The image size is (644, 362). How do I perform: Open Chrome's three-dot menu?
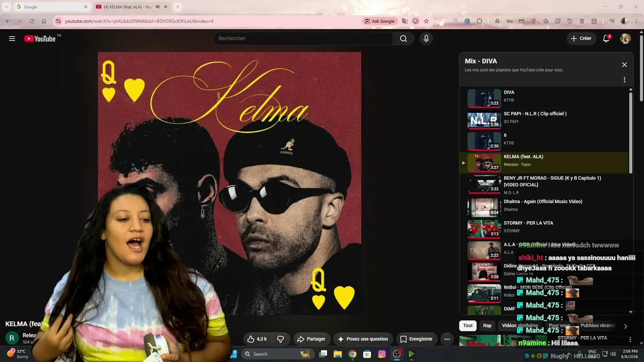tap(636, 21)
